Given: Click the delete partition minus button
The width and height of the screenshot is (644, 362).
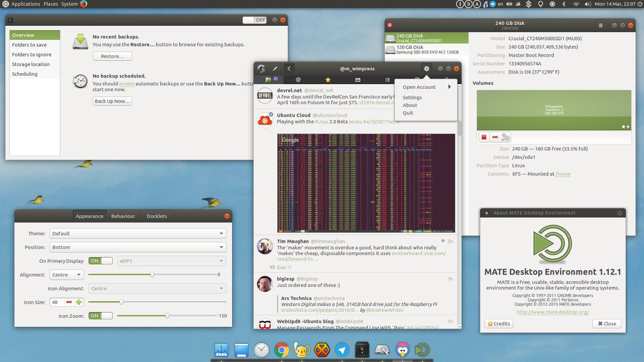Looking at the screenshot, I should coord(495,137).
